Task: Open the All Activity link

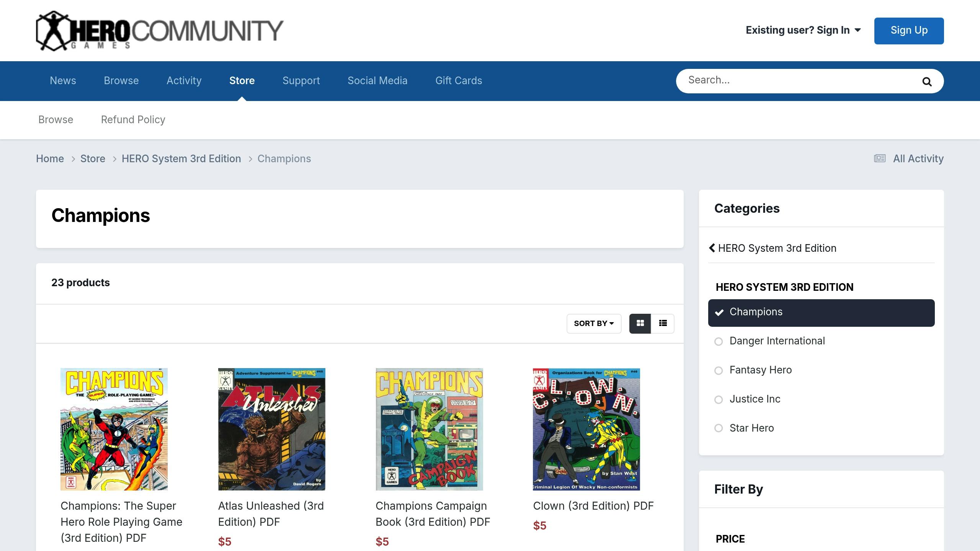Action: (x=918, y=158)
